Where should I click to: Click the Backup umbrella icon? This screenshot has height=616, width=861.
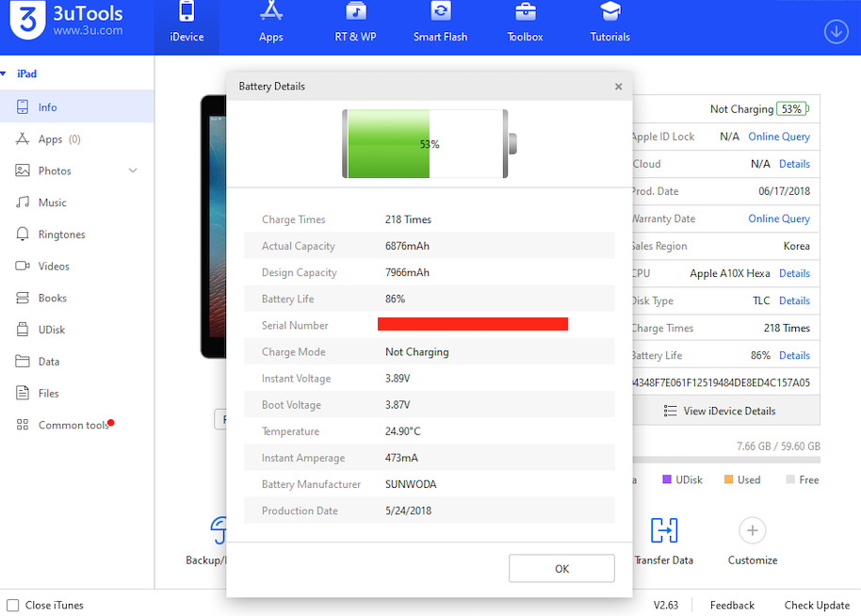(x=219, y=530)
